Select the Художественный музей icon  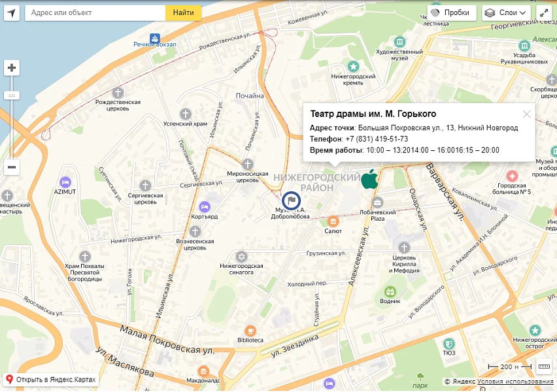tap(400, 42)
